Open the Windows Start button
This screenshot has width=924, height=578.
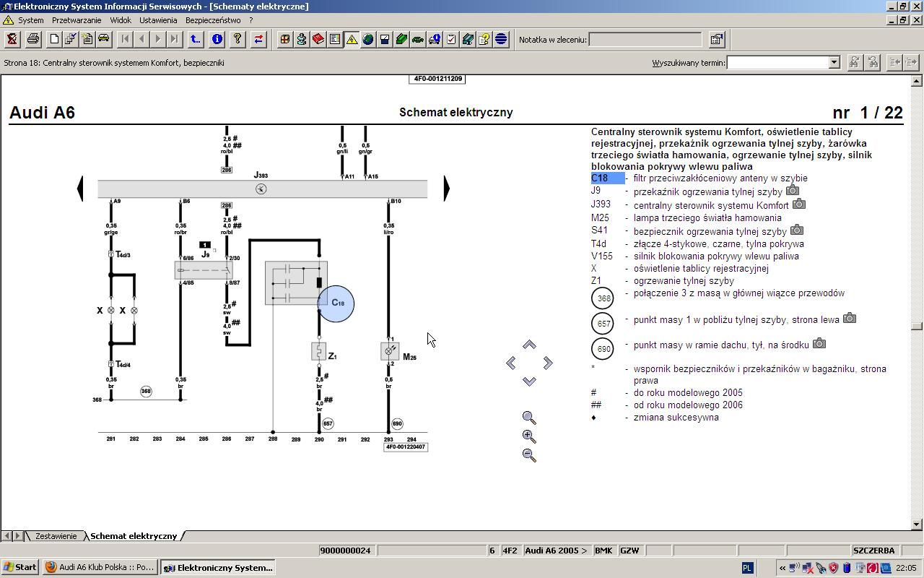point(20,567)
